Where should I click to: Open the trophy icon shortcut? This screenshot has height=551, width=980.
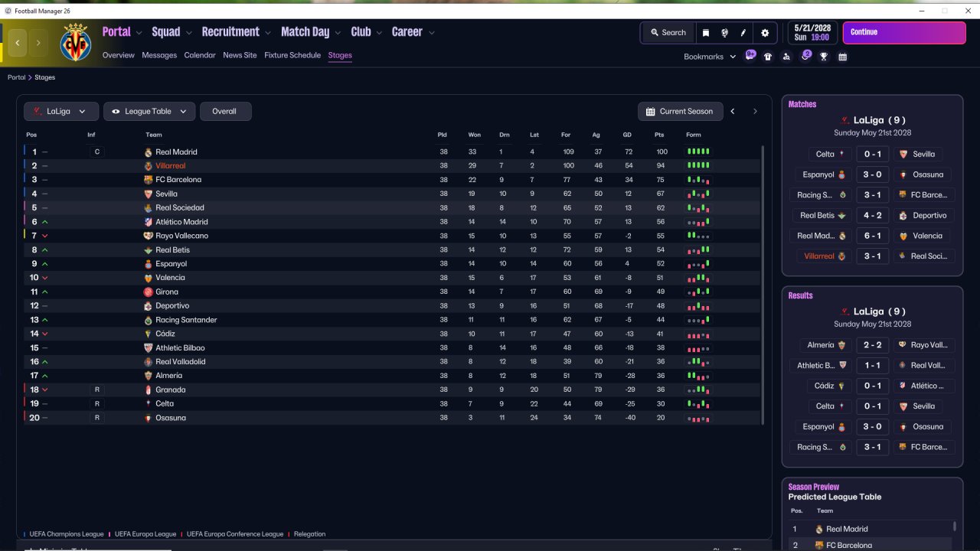point(824,57)
